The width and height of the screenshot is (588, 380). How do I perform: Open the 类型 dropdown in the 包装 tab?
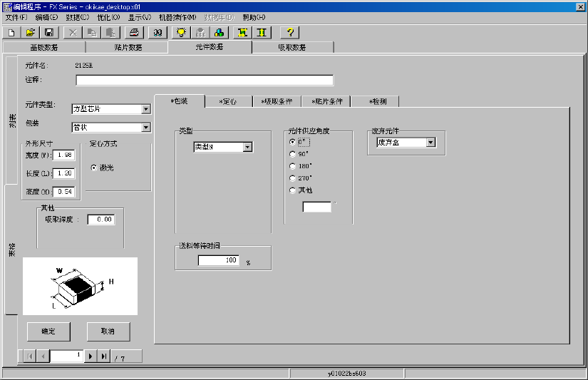coord(247,147)
